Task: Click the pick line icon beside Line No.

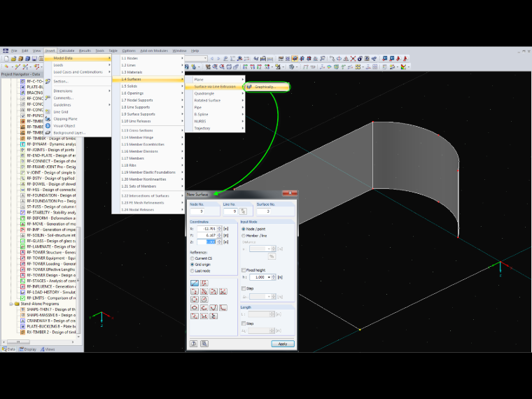Action: 243,211
